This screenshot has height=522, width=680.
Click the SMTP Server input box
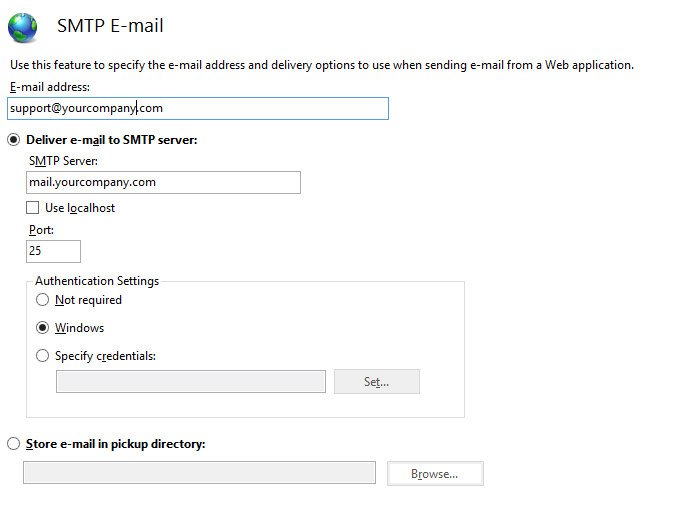(163, 183)
